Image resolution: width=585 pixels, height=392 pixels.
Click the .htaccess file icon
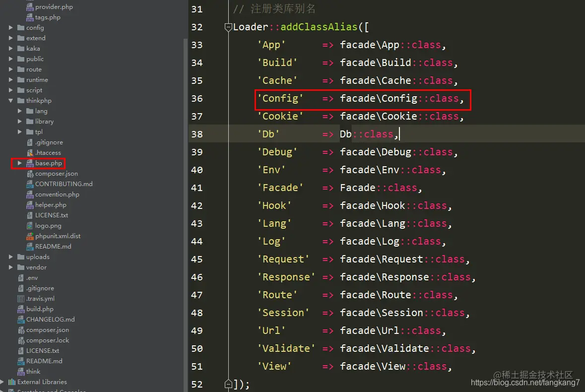pyautogui.click(x=30, y=153)
